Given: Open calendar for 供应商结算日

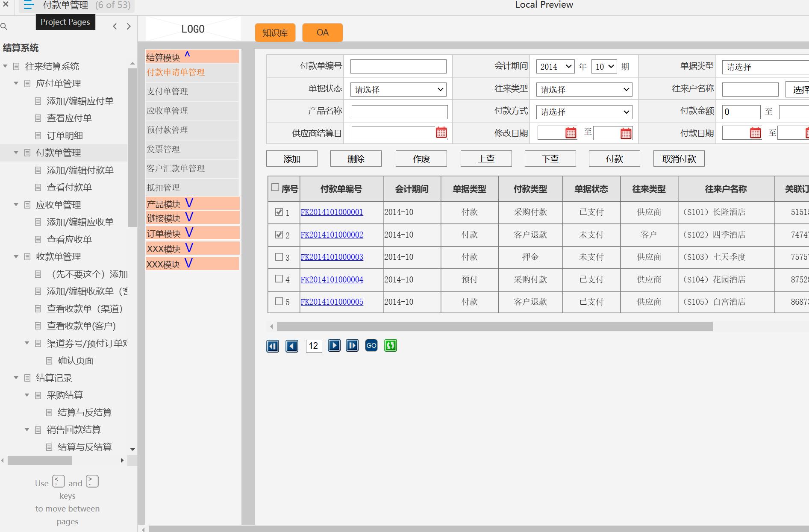Looking at the screenshot, I should [x=441, y=132].
